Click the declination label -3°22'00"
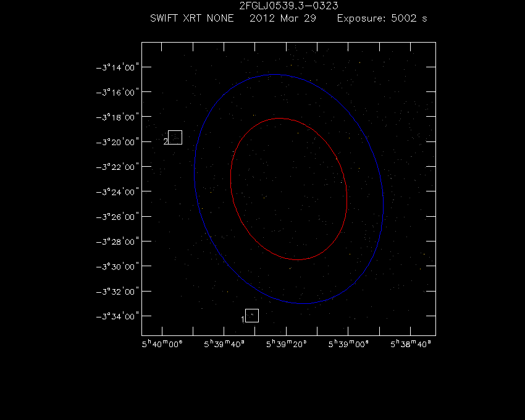Image resolution: width=525 pixels, height=420 pixels. pos(117,167)
